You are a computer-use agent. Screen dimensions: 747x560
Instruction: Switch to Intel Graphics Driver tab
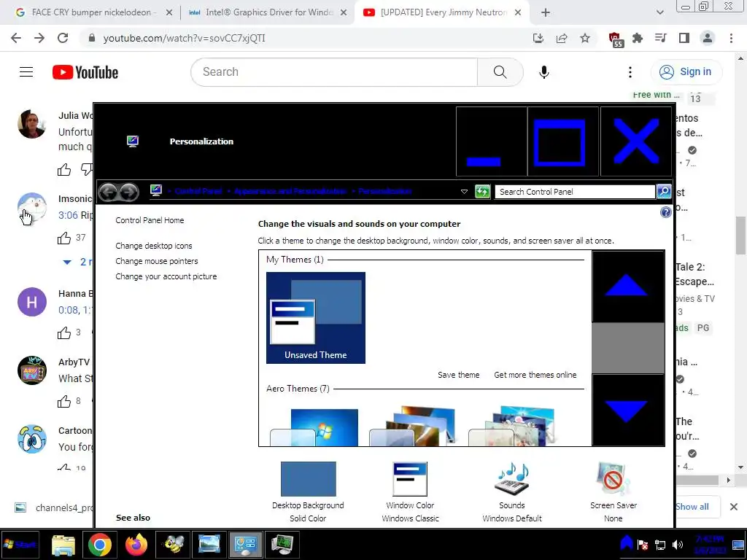tap(268, 12)
